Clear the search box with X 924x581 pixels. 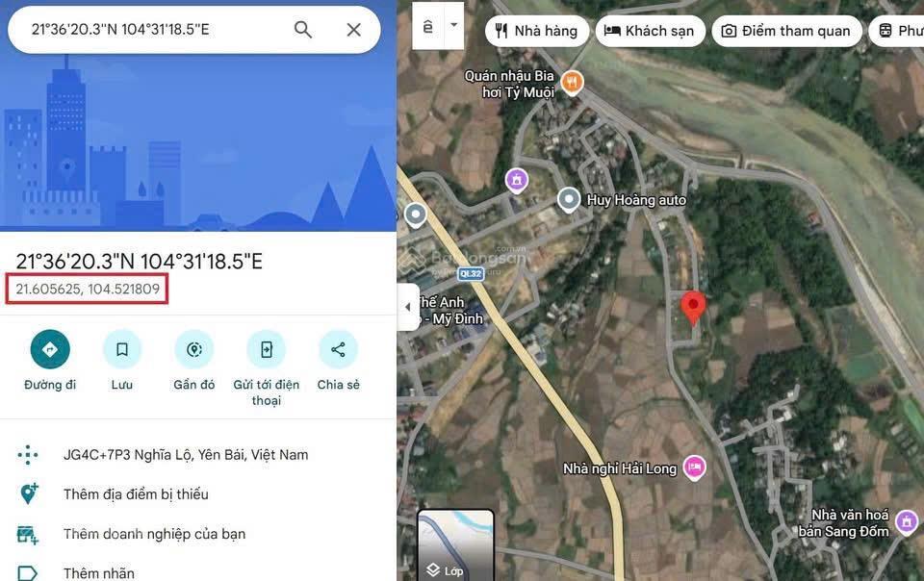pyautogui.click(x=353, y=30)
